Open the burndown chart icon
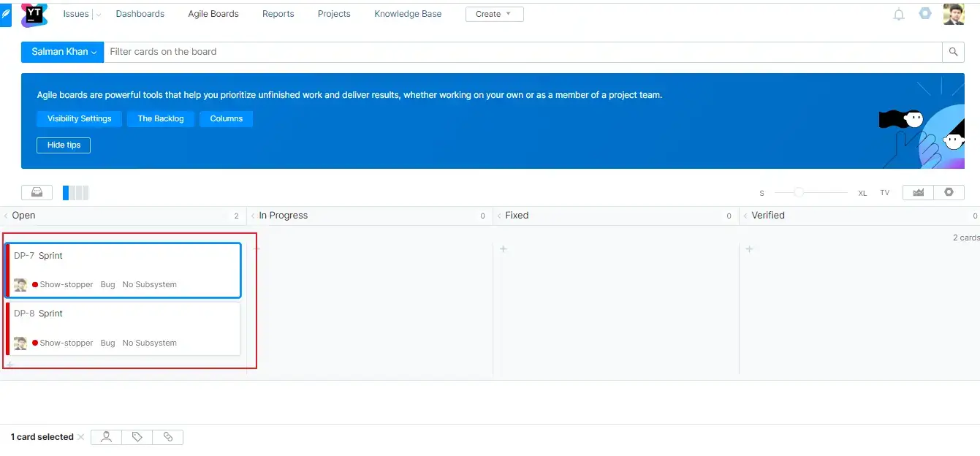980x456 pixels. (x=918, y=192)
